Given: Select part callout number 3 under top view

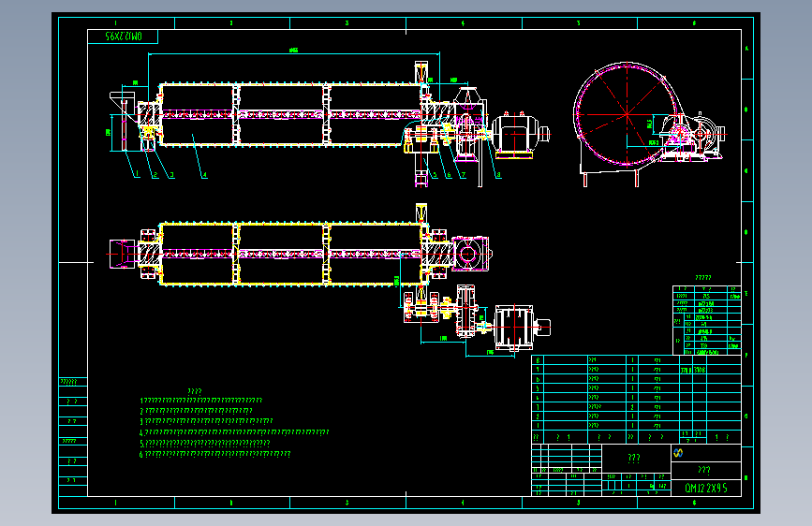Looking at the screenshot, I should (172, 175).
